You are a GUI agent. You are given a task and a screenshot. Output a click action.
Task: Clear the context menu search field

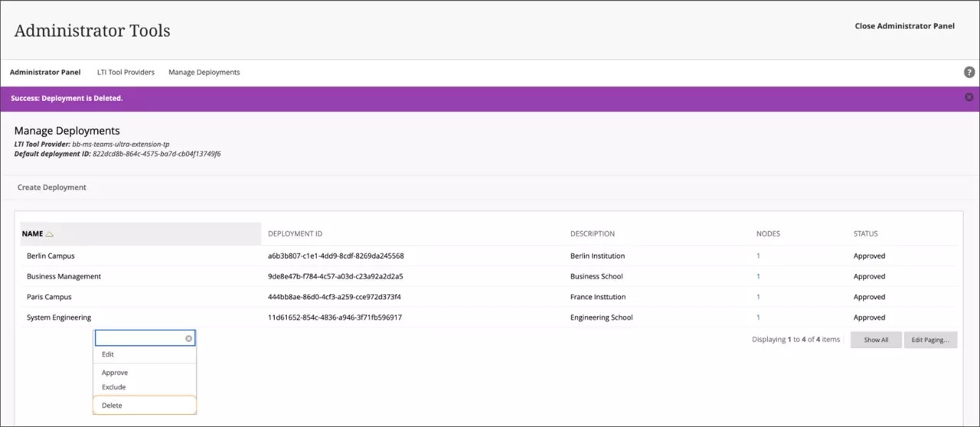click(188, 338)
